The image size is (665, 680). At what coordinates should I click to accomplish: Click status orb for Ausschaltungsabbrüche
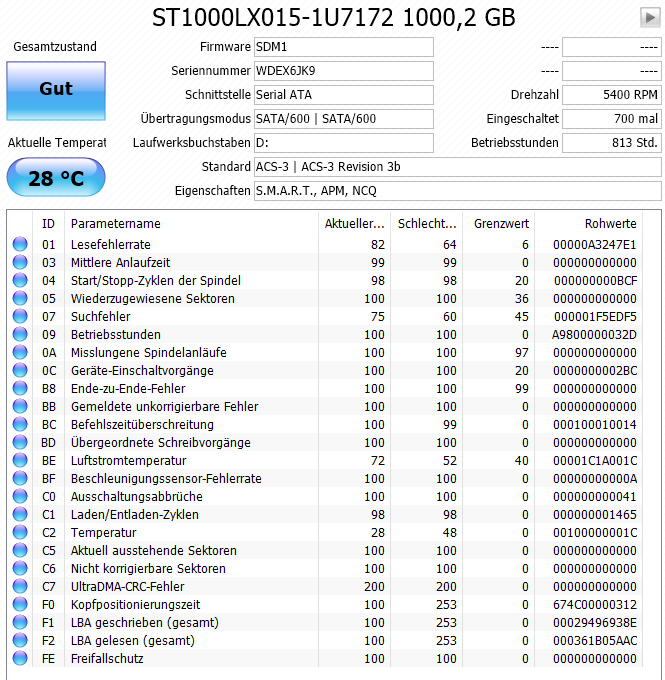pos(20,496)
